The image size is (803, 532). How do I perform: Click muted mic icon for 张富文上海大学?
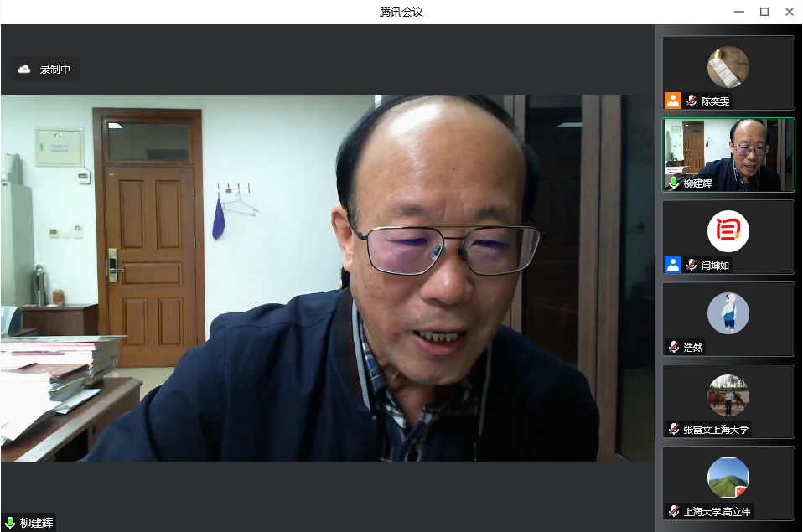(x=674, y=429)
